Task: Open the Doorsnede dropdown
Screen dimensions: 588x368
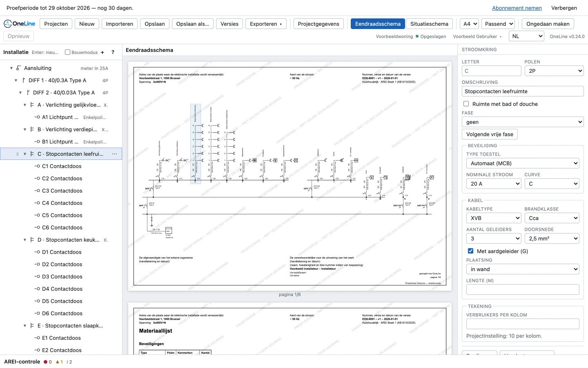Action: 552,238
